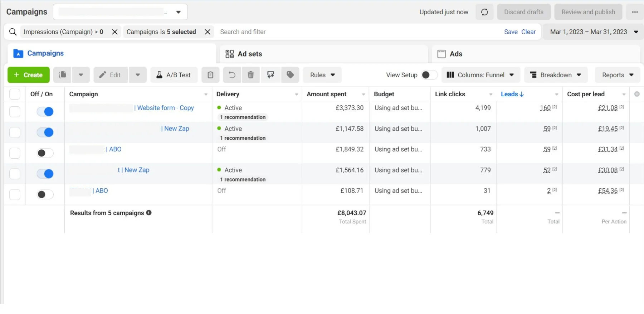Open the Columns: Funnel dropdown
Screen dimensions: 644x314
point(480,75)
